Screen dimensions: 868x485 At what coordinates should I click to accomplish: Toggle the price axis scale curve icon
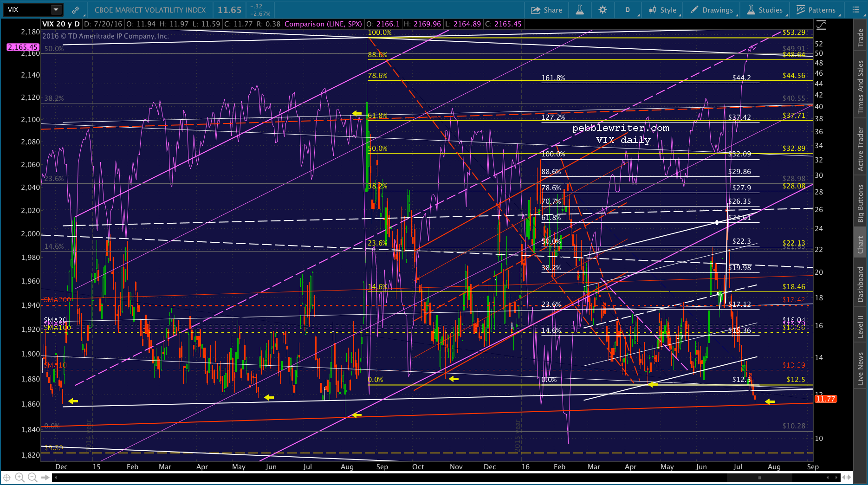(821, 25)
